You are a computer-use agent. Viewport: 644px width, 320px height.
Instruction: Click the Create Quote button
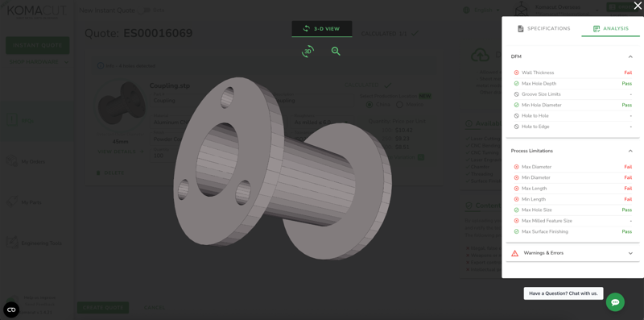point(103,308)
